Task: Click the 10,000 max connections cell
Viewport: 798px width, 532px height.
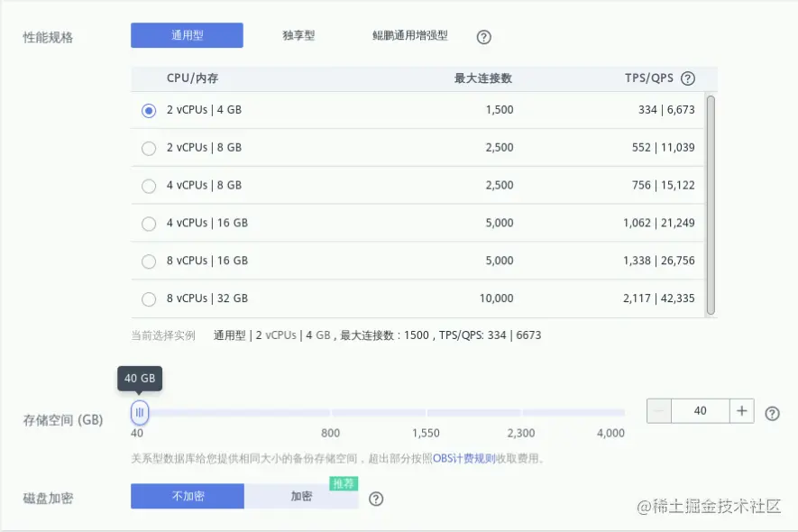Action: (496, 298)
